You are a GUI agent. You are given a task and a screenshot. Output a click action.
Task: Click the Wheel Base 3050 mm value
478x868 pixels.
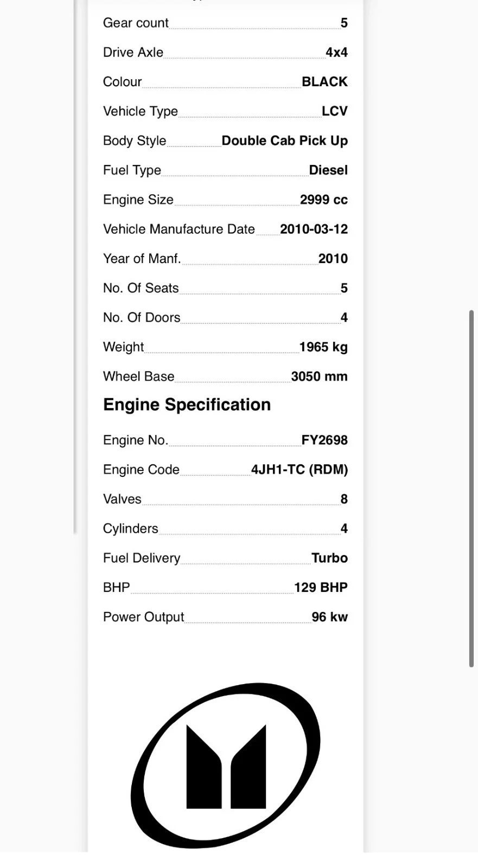[x=319, y=376]
